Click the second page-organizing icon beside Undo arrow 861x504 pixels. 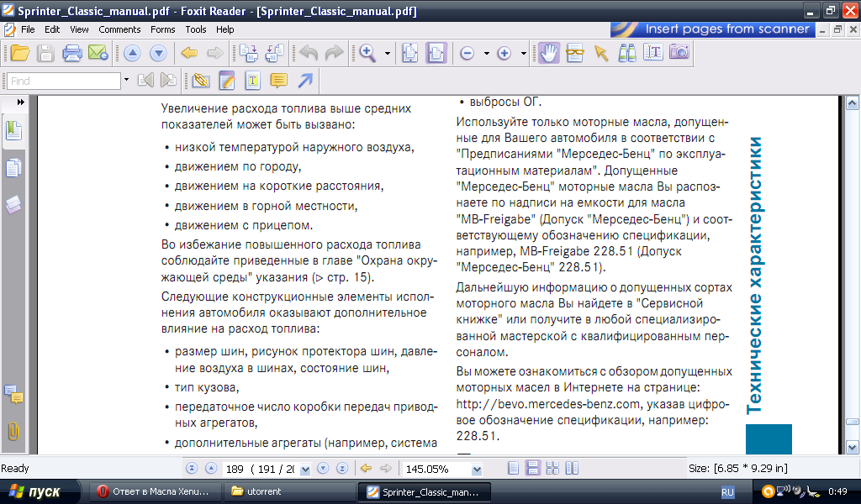tap(275, 53)
